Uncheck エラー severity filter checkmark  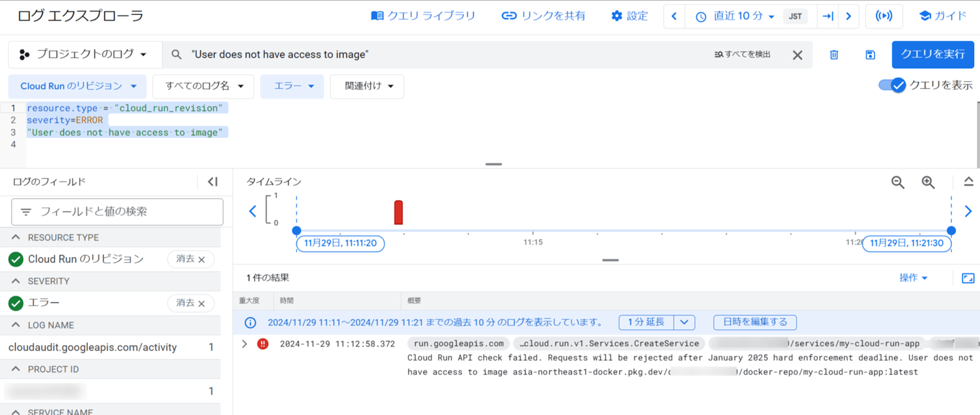(16, 303)
